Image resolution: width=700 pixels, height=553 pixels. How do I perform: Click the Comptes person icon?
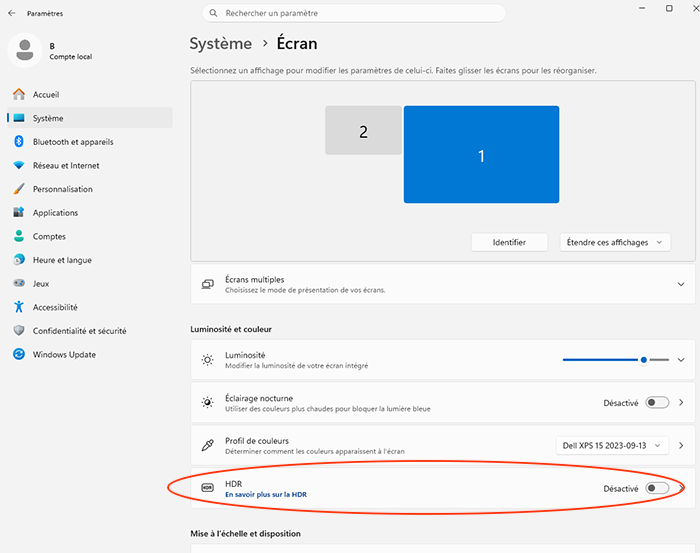[x=19, y=236]
